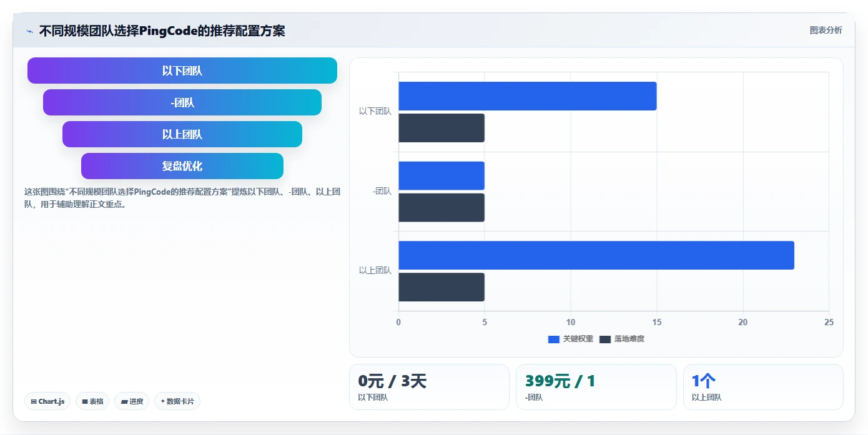Open the 图表分析 label in the header
Screen dimensions: 868x435
point(826,31)
